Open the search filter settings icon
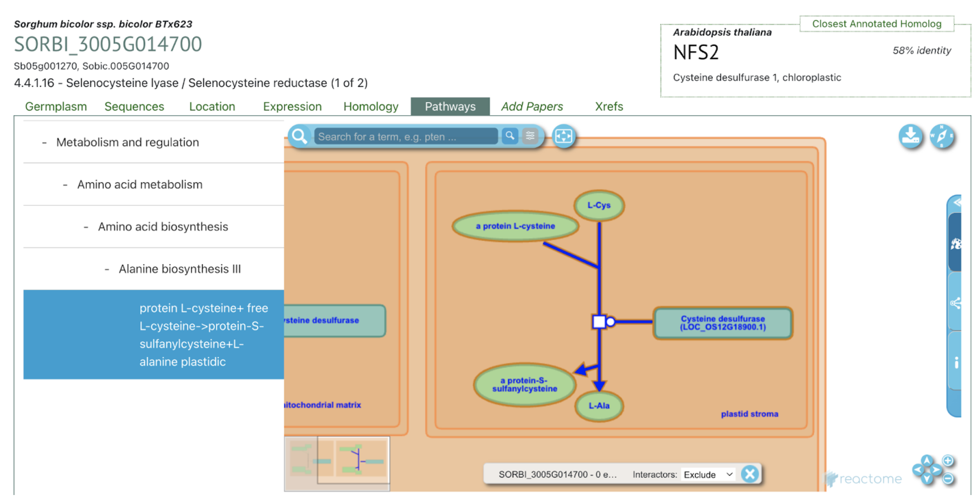 [x=530, y=136]
